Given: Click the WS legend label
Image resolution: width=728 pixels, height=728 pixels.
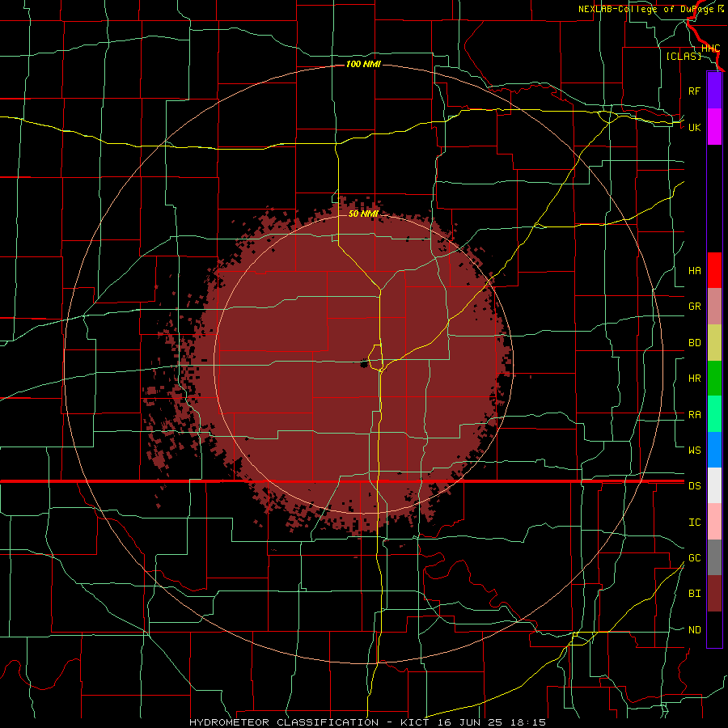Looking at the screenshot, I should [694, 451].
